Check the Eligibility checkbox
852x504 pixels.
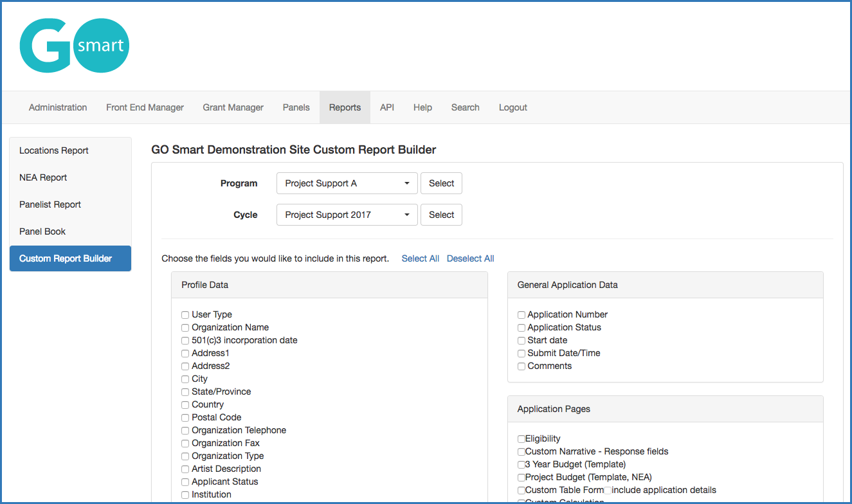[x=521, y=439]
